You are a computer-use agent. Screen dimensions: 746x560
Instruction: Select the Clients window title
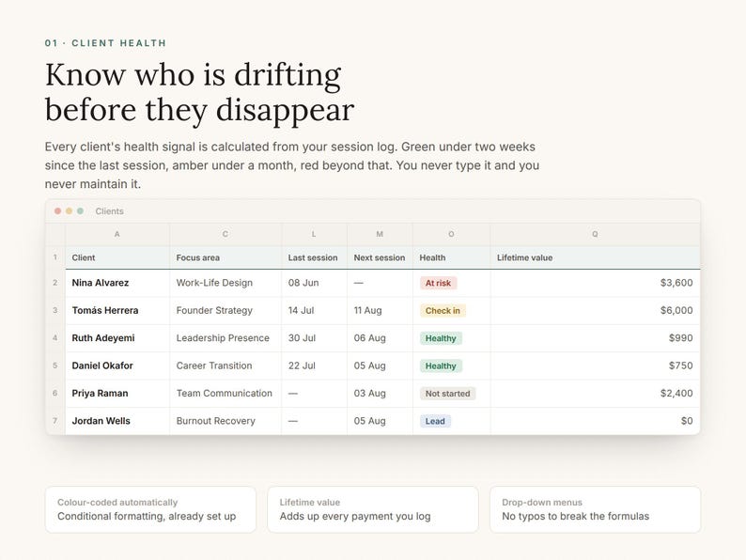pos(109,211)
